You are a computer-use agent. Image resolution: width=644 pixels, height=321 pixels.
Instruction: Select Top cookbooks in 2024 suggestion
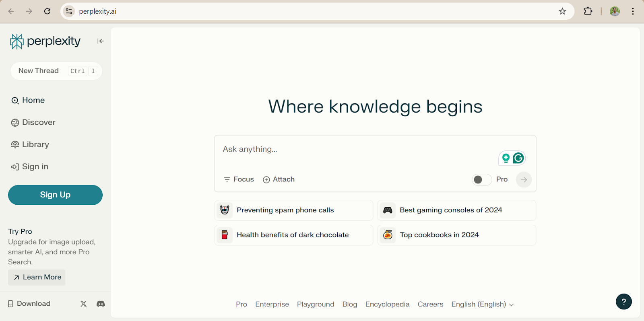click(457, 235)
